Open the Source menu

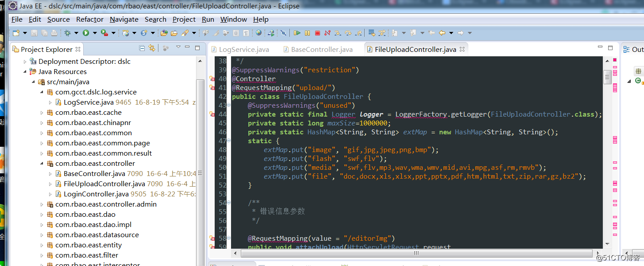(58, 19)
